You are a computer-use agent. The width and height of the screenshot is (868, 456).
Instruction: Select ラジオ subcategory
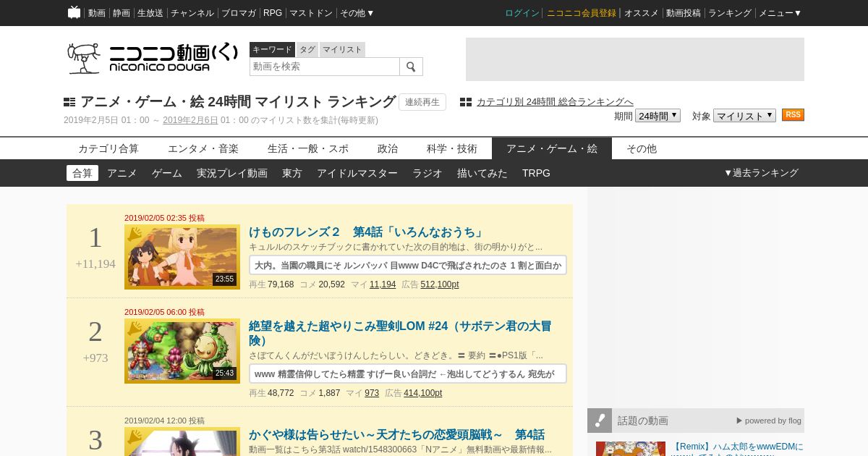427,173
